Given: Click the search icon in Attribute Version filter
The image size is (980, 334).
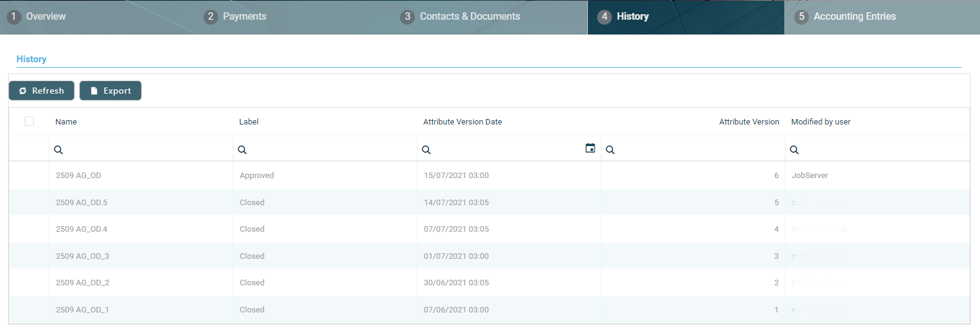Looking at the screenshot, I should click(x=610, y=150).
